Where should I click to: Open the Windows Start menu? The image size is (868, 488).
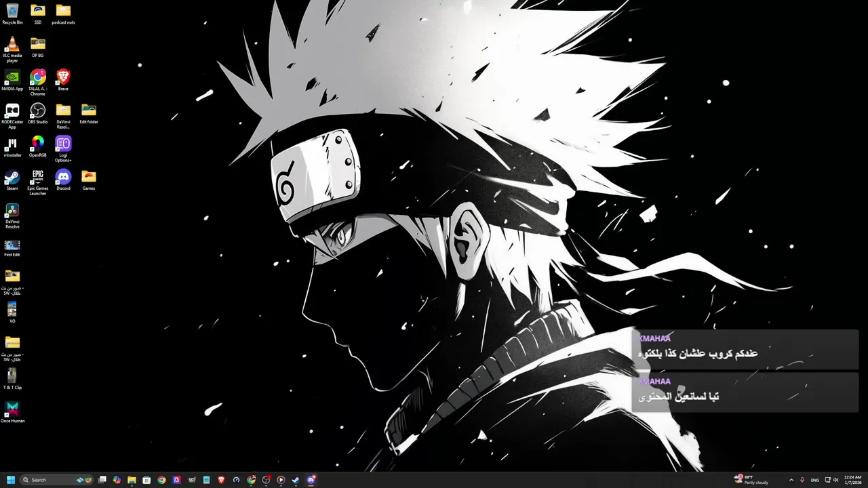coord(11,480)
